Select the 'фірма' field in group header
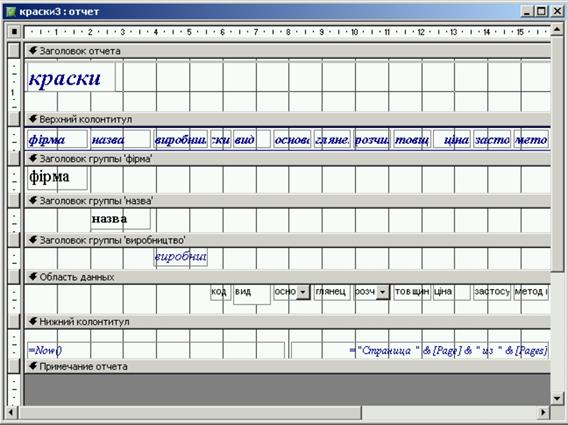Image resolution: width=568 pixels, height=425 pixels. [x=57, y=178]
